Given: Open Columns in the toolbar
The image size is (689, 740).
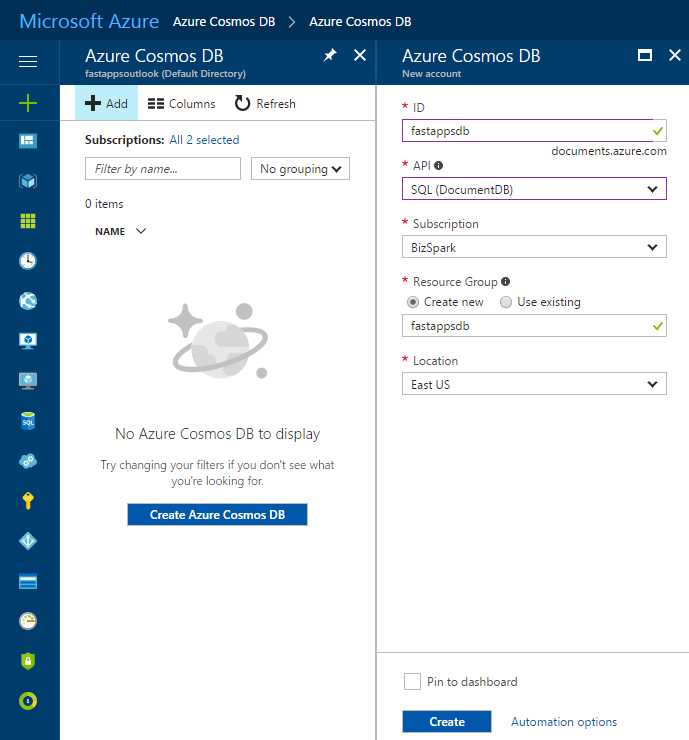Looking at the screenshot, I should [x=181, y=103].
